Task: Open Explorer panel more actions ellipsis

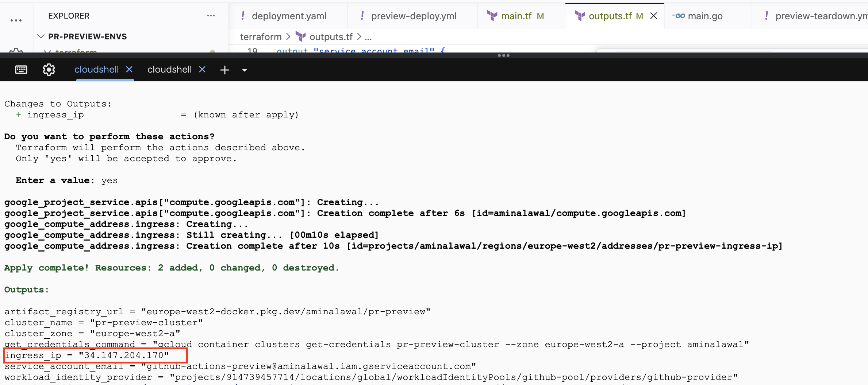Action: [x=211, y=16]
